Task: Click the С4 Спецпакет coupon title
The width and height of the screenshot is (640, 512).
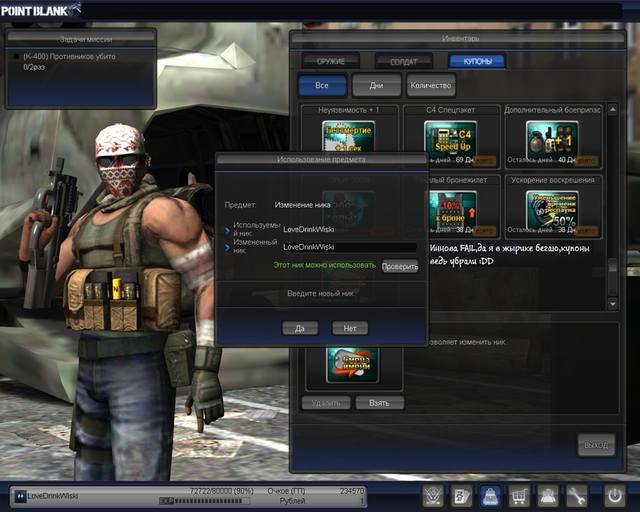Action: click(x=450, y=110)
